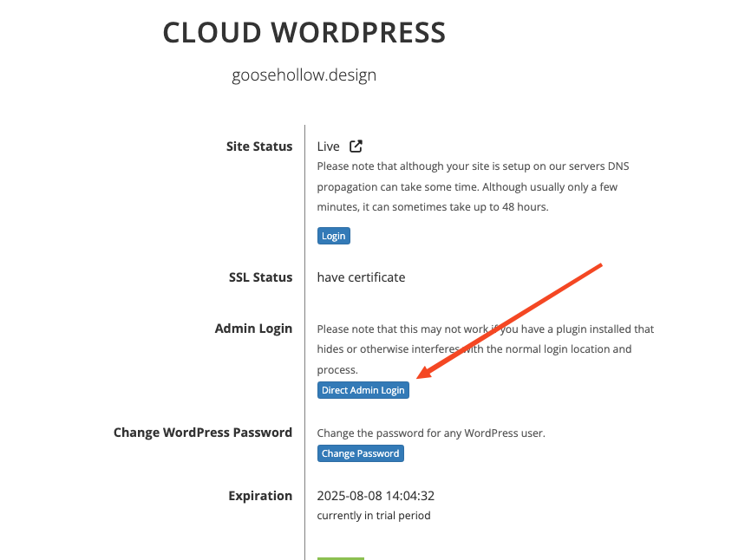Open live site via external link icon

click(x=356, y=146)
